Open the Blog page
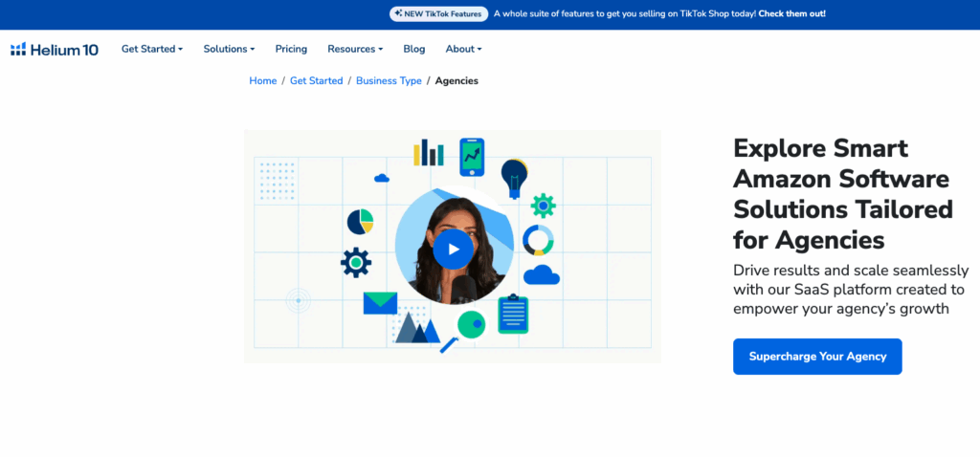This screenshot has width=980, height=457. (413, 49)
